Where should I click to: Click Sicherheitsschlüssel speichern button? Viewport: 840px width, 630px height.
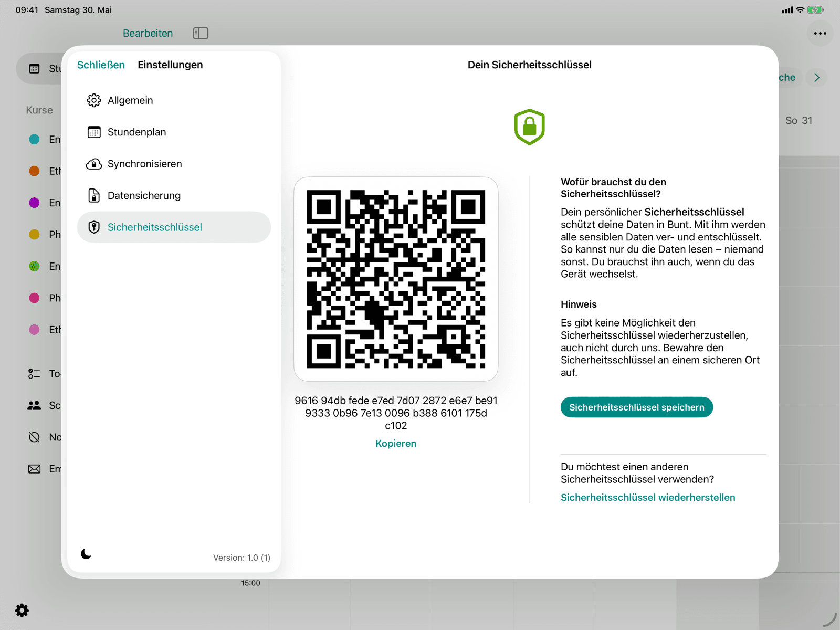(x=637, y=407)
